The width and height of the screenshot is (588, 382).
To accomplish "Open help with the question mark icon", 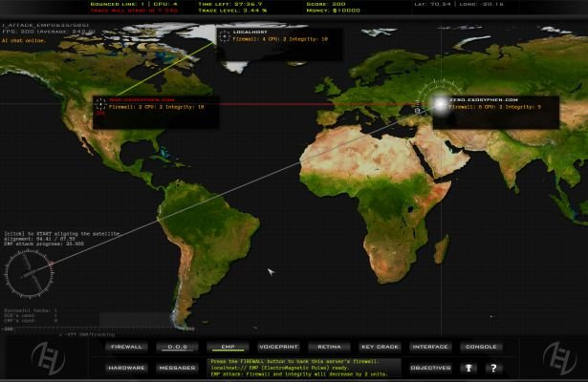I will pyautogui.click(x=493, y=368).
